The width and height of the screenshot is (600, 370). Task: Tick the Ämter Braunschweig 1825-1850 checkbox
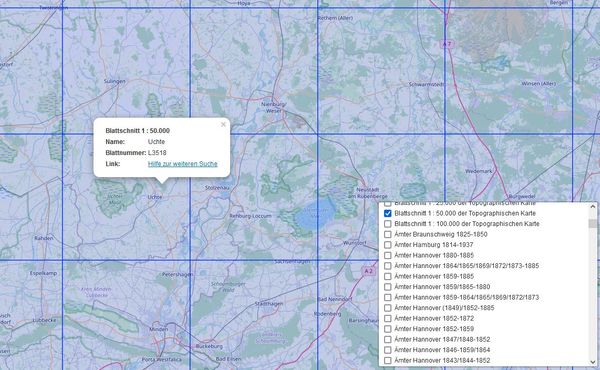click(x=388, y=234)
